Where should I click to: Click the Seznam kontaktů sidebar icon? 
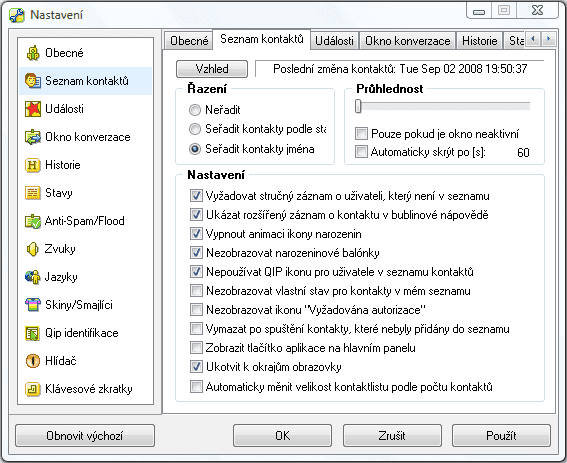33,81
